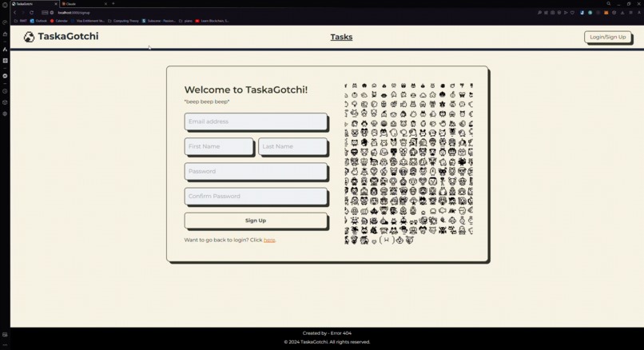This screenshot has width=644, height=350.
Task: Click the snapshot camera icon in address bar
Action: coord(552,13)
